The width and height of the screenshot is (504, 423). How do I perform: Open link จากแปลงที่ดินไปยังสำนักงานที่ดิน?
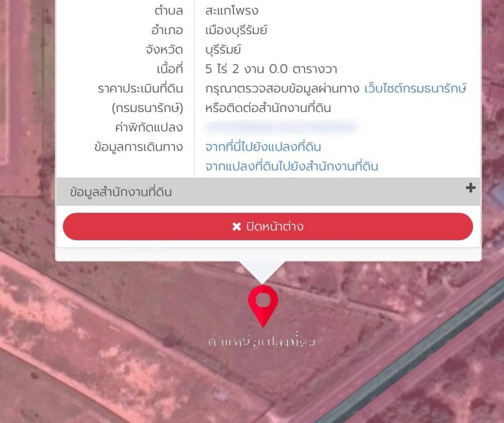292,166
